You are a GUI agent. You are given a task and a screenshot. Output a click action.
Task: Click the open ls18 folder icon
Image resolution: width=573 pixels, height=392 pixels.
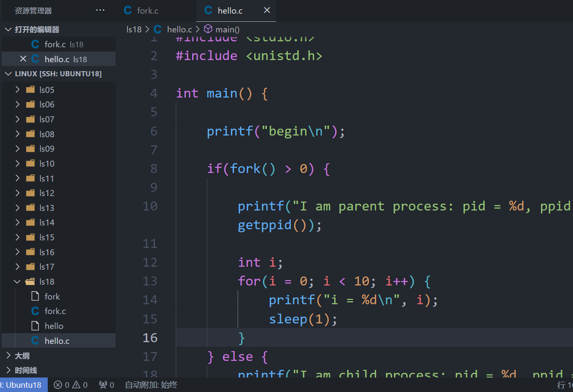[x=30, y=282]
